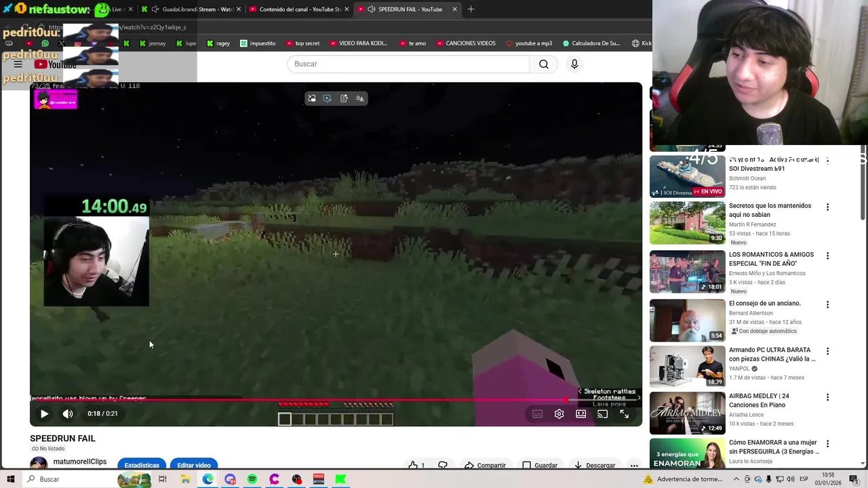The image size is (868, 488).
Task: Focus the YouTube Buscar search field
Action: pyautogui.click(x=408, y=64)
